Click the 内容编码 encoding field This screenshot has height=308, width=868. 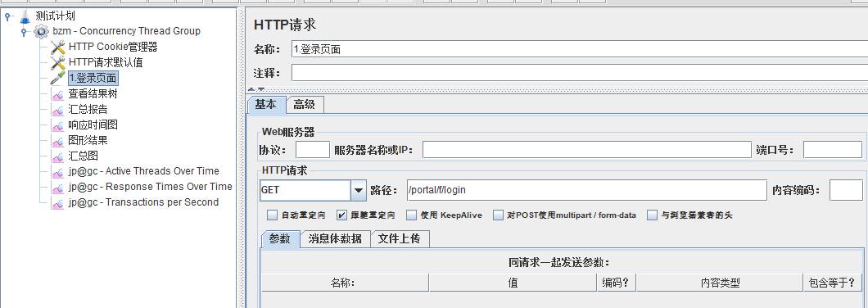pyautogui.click(x=846, y=190)
